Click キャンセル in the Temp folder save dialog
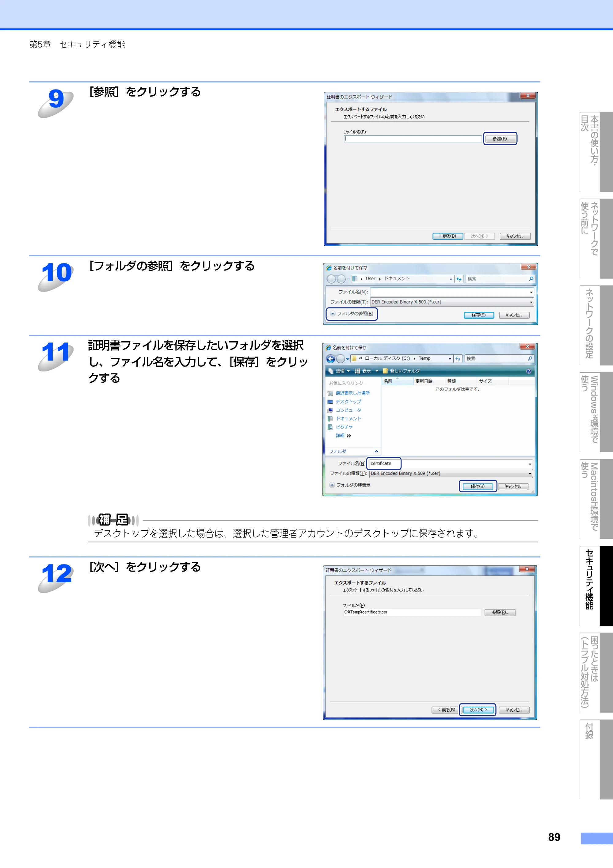This screenshot has height=868, width=613. click(513, 487)
